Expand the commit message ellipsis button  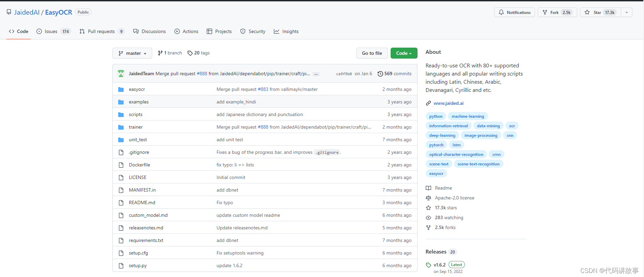click(316, 74)
